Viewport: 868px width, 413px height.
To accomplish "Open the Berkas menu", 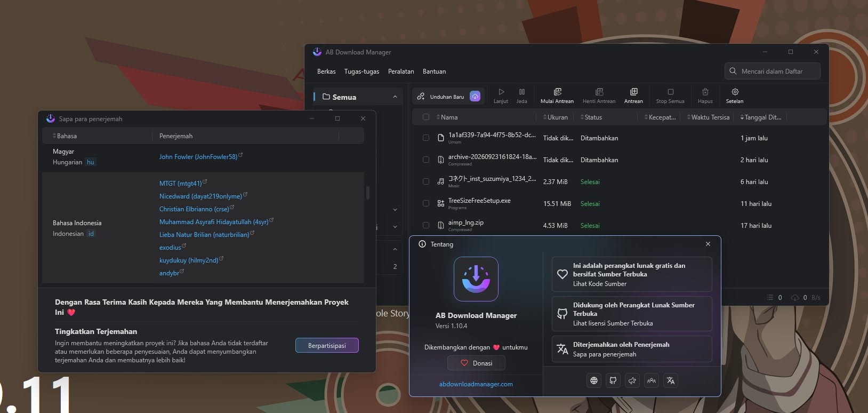I will pos(326,72).
